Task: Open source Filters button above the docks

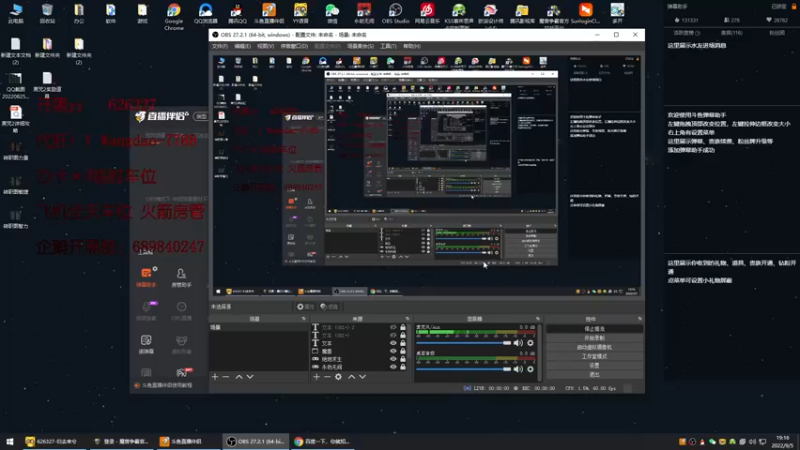Action: pyautogui.click(x=330, y=307)
